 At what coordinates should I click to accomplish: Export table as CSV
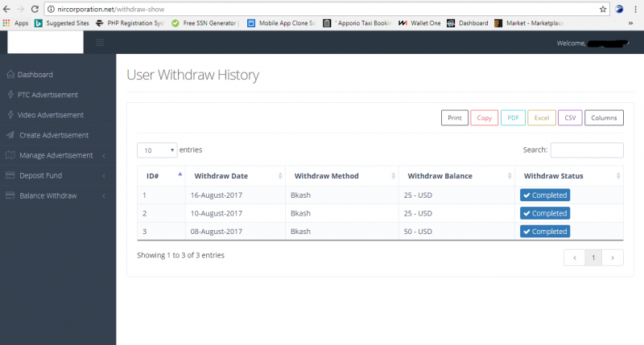570,117
